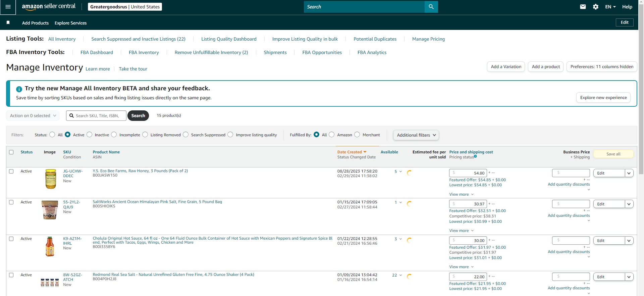Select the All status filter radio button

(x=52, y=135)
